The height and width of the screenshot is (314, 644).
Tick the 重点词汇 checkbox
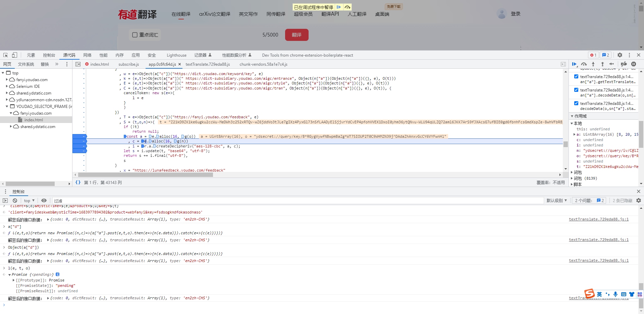click(x=135, y=35)
